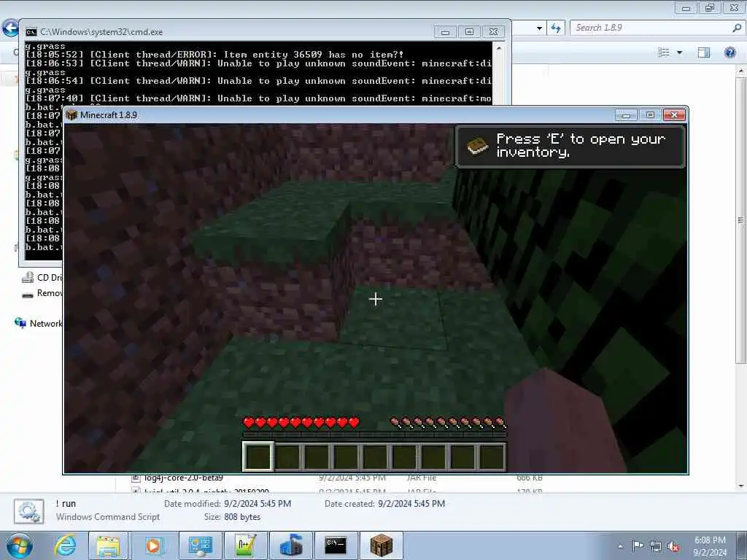747x560 pixels.
Task: Minimize the cmd.exe window
Action: coord(445,32)
